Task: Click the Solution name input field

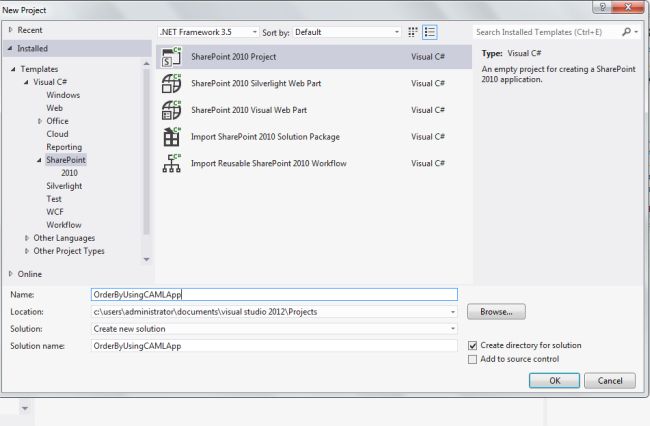Action: click(x=274, y=346)
